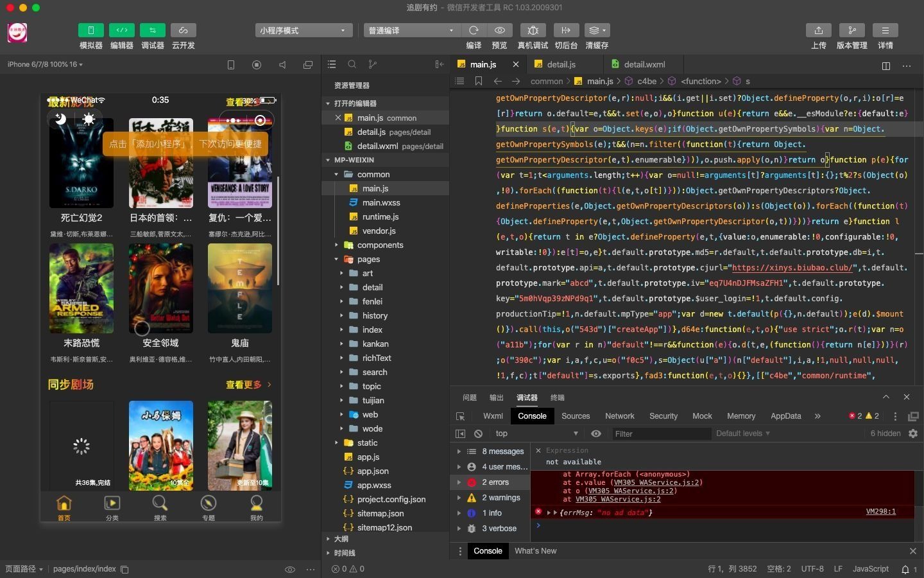Click the VM298:1 source link
This screenshot has height=578, width=924.
pos(880,512)
